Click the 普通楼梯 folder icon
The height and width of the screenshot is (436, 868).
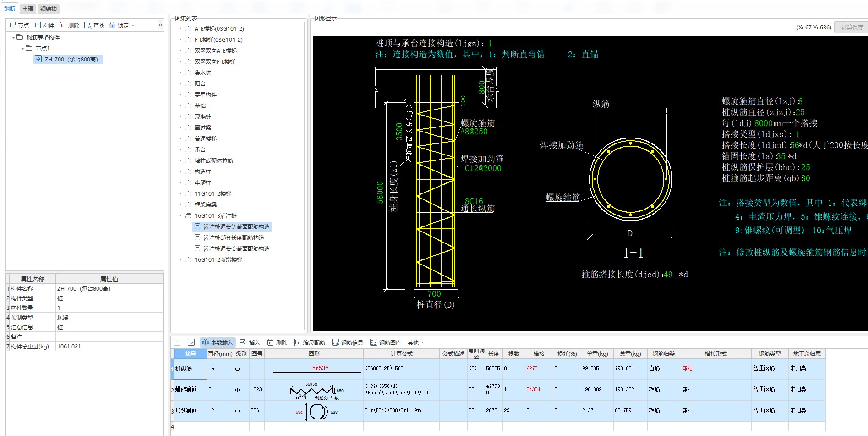point(188,138)
